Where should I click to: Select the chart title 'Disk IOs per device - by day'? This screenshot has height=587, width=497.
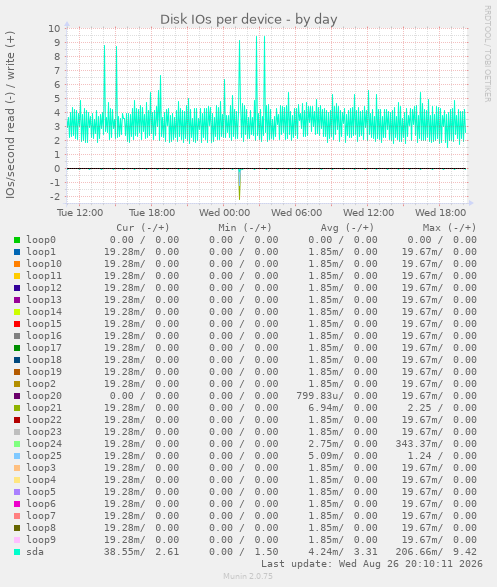point(248,19)
